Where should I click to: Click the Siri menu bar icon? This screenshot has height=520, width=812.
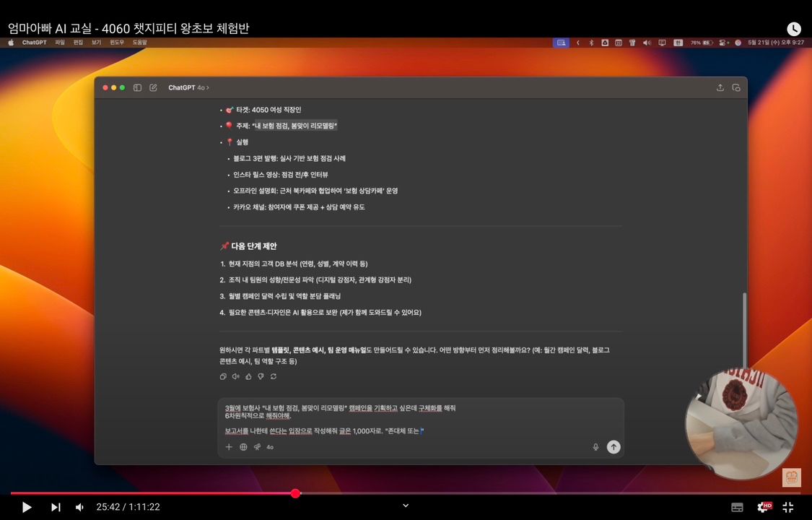[x=738, y=43]
